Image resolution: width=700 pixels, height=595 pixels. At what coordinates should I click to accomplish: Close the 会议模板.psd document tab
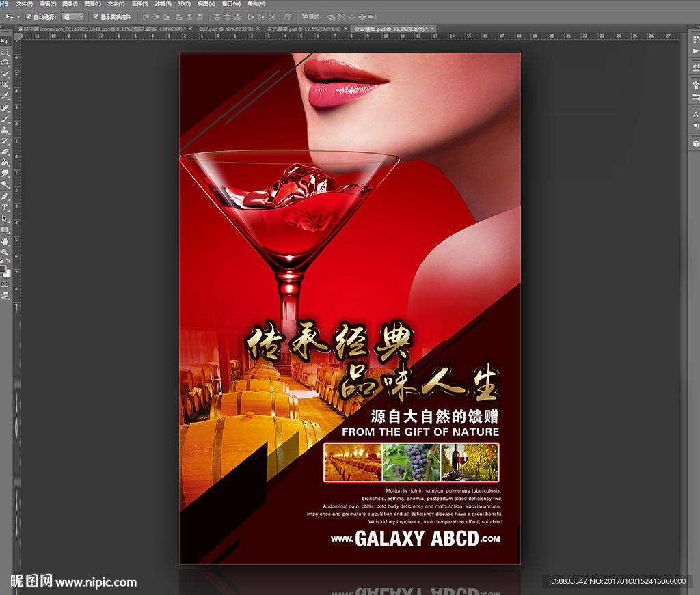coord(431,29)
